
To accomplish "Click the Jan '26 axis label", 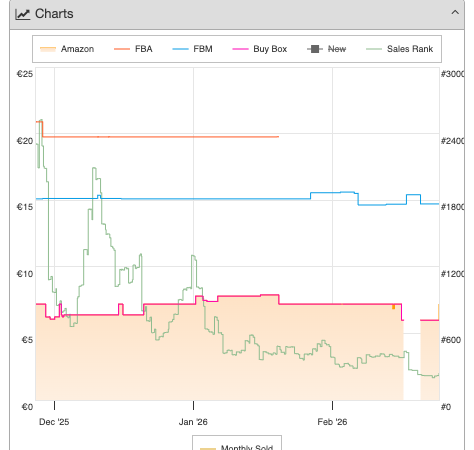I will point(193,422).
